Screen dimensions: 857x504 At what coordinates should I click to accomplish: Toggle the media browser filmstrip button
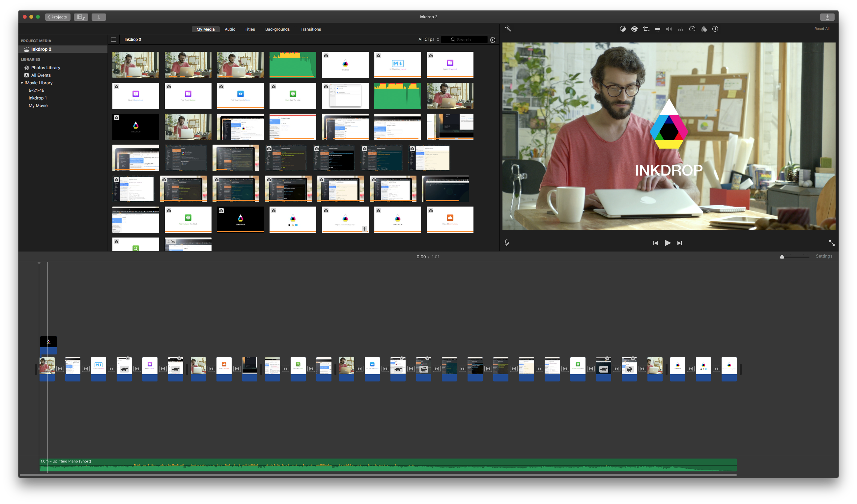[81, 17]
